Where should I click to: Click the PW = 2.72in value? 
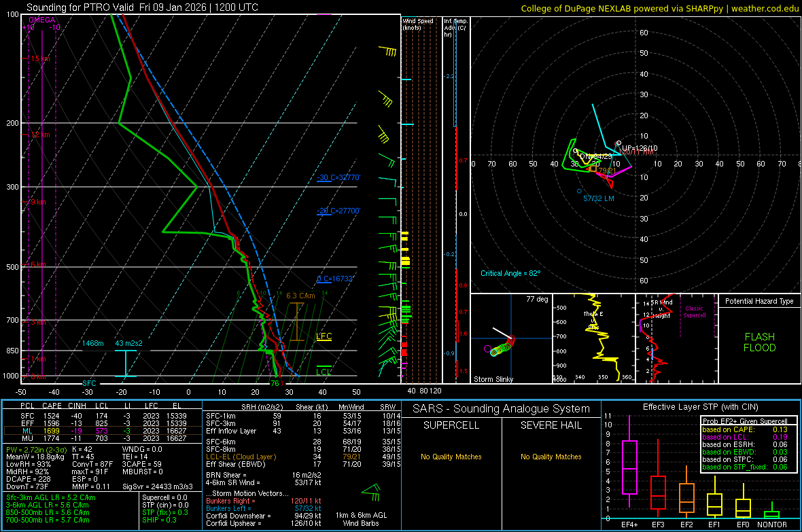pos(35,450)
